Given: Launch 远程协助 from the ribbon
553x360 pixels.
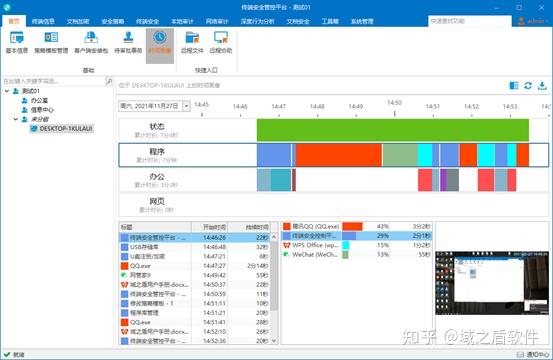Looking at the screenshot, I should click(221, 42).
